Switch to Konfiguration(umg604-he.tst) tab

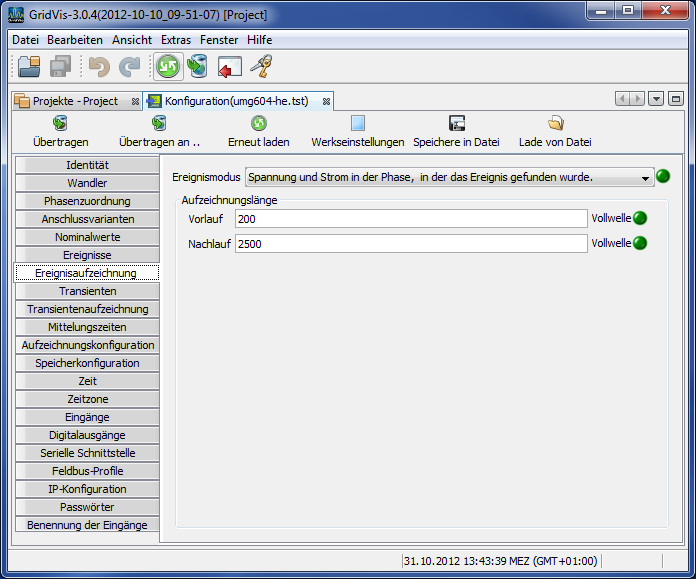(x=237, y=101)
